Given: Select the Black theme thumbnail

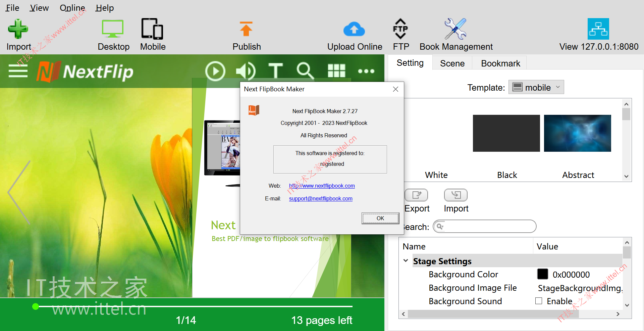Looking at the screenshot, I should coord(506,133).
